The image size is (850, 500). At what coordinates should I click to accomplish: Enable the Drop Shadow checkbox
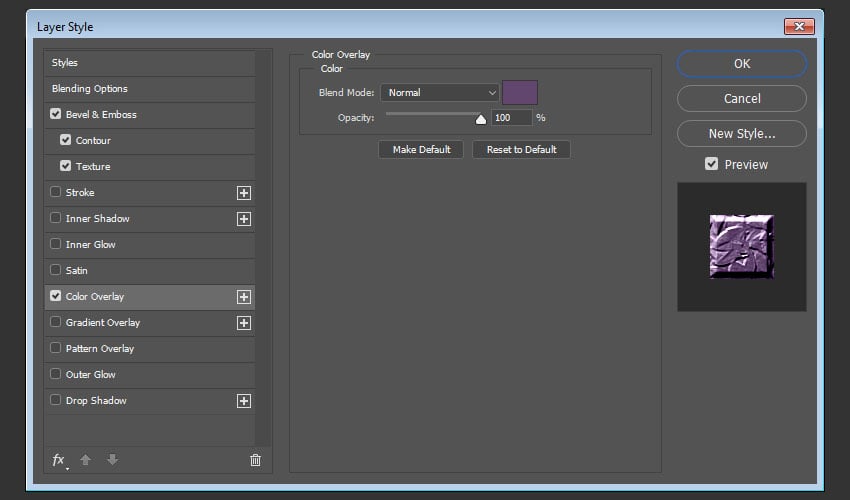coord(55,400)
